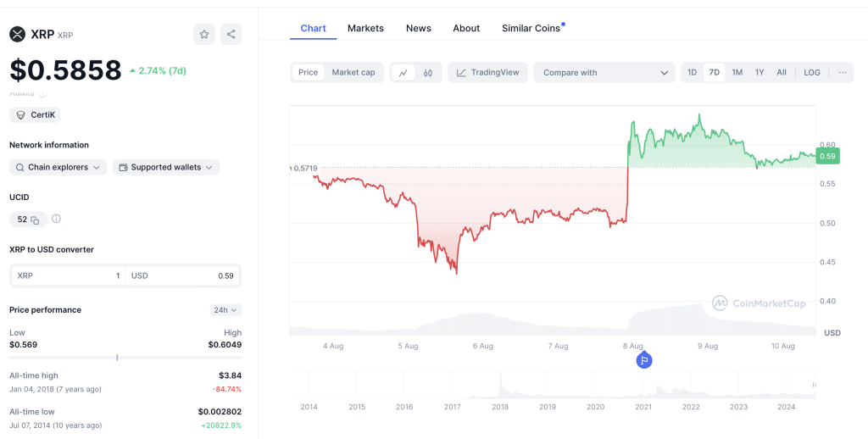Open the About tab
The width and height of the screenshot is (868, 439).
pyautogui.click(x=466, y=28)
